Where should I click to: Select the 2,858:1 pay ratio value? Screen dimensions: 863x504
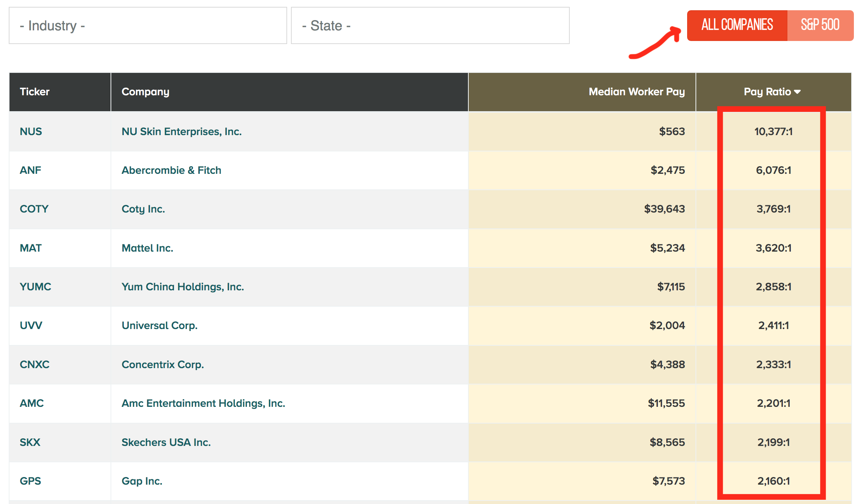773,287
